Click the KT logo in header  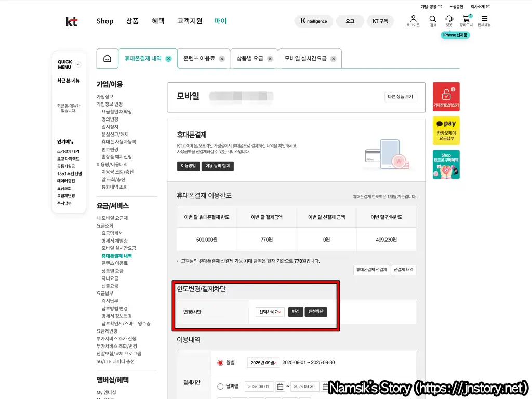tap(72, 21)
